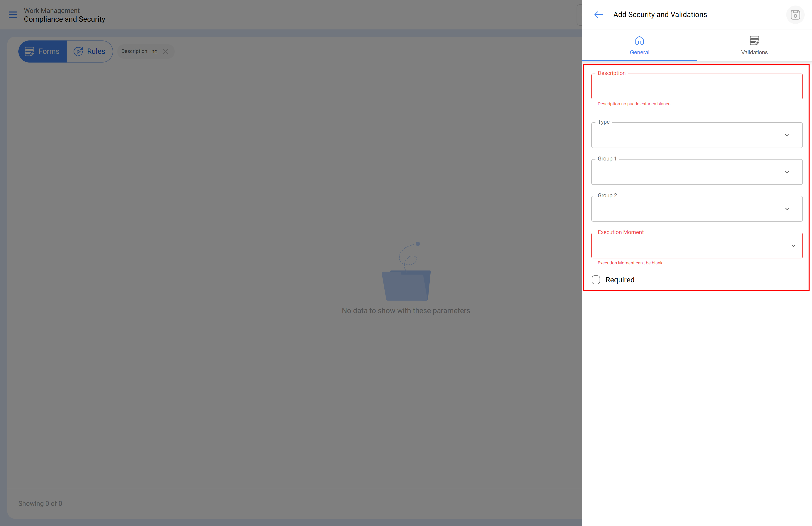
Task: Click the Description: no filter chip
Action: tap(139, 51)
